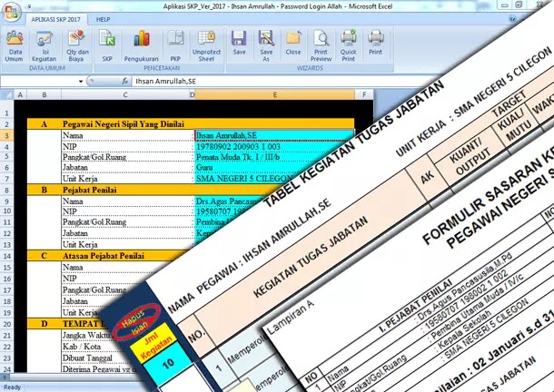
Task: Open Print Preview from the ribbon
Action: click(x=321, y=46)
